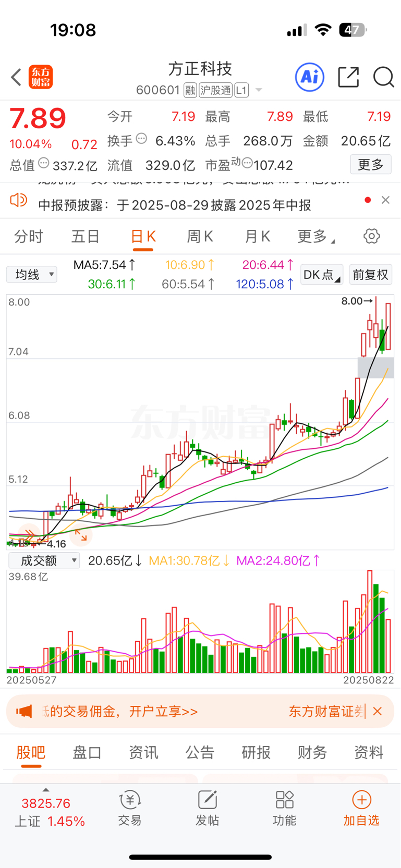Expand the 更多 chart period menu
The image size is (401, 868).
(x=316, y=237)
